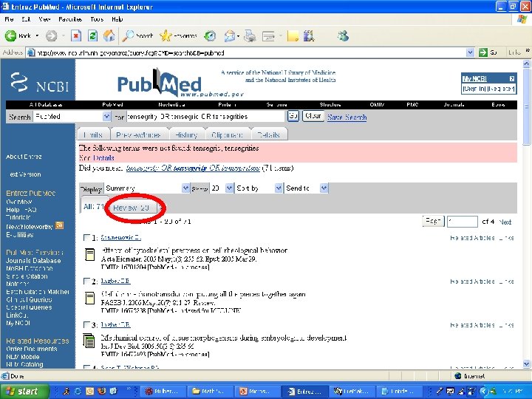Switch to the History tab

[186, 134]
